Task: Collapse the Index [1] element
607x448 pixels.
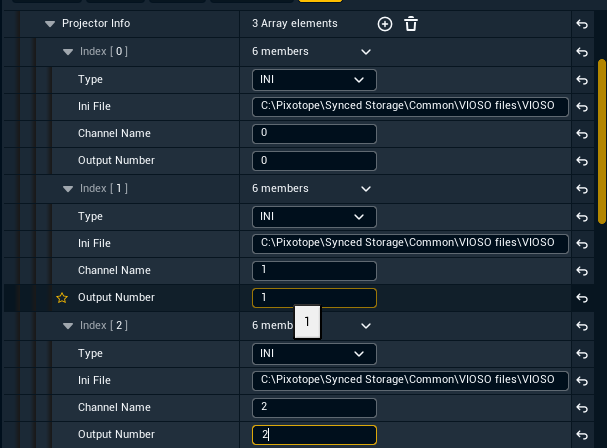Action: (68, 188)
